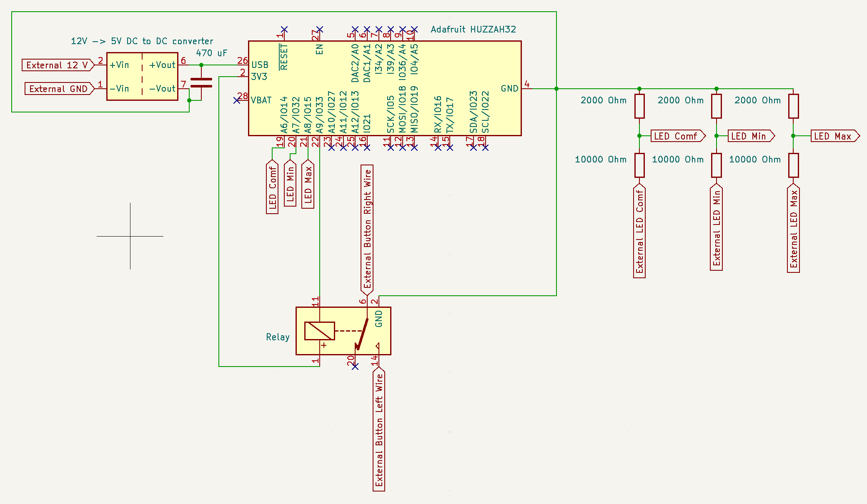867x504 pixels.
Task: Select the relay coil symbol
Action: [x=320, y=331]
